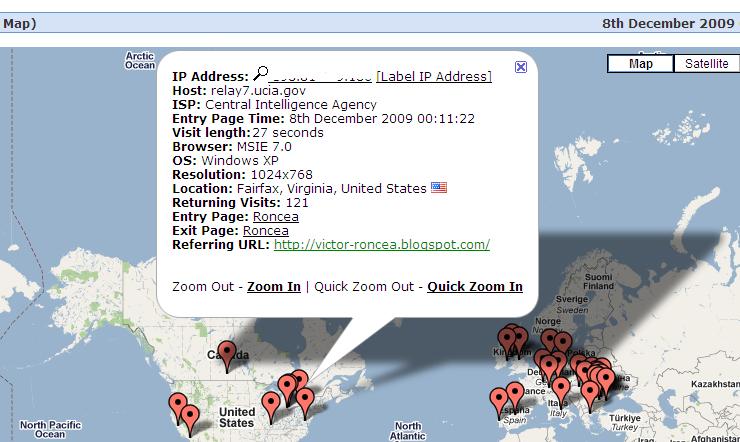Open the Label IP Address link
The height and width of the screenshot is (442, 740).
click(x=434, y=76)
